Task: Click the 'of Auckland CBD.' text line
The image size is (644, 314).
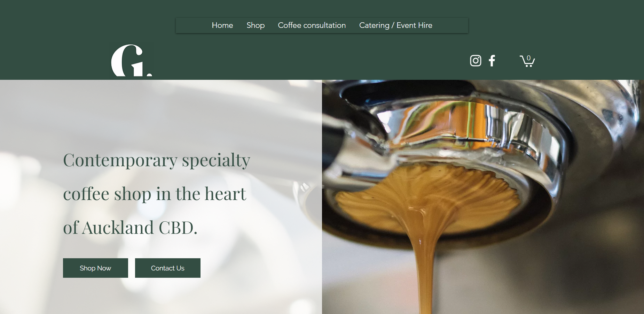Action: [130, 228]
